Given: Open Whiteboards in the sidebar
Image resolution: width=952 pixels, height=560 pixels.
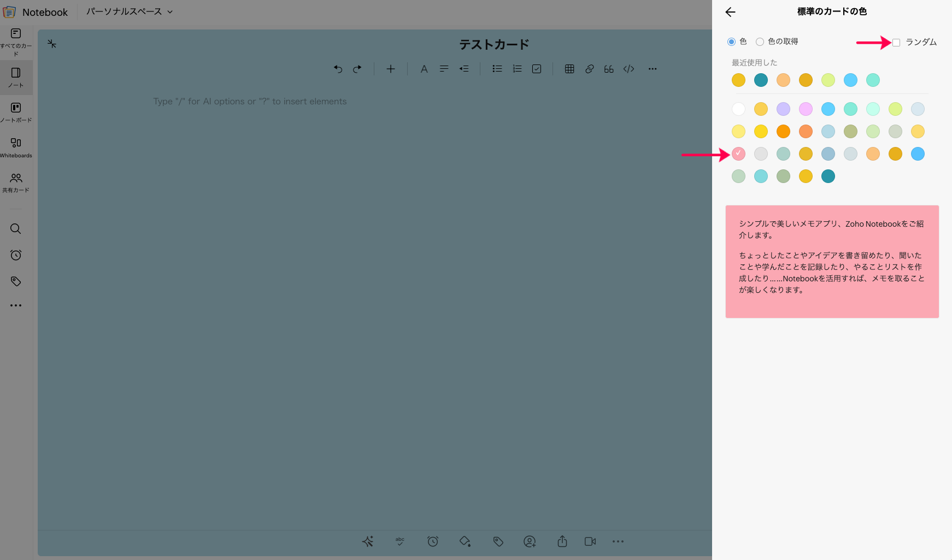Looking at the screenshot, I should (x=16, y=147).
